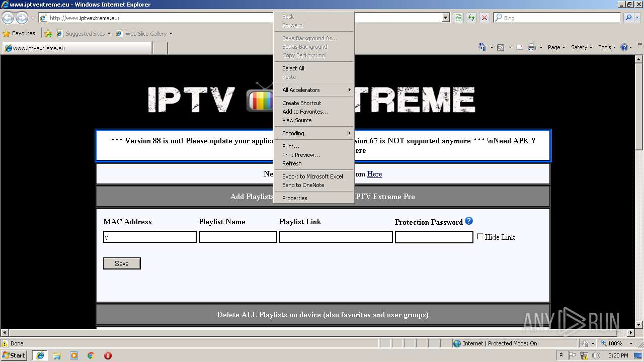
Task: Click the Read Mail envelope icon
Action: pyautogui.click(x=519, y=47)
